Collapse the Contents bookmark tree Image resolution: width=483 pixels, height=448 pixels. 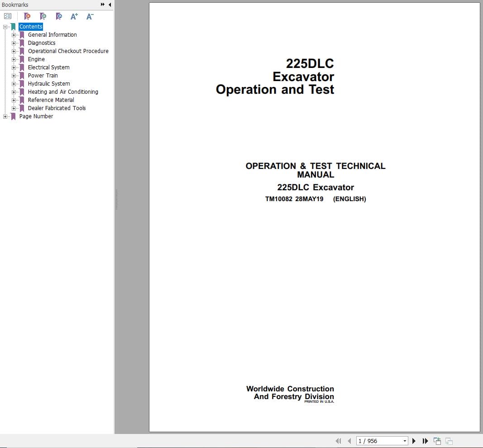(x=5, y=27)
